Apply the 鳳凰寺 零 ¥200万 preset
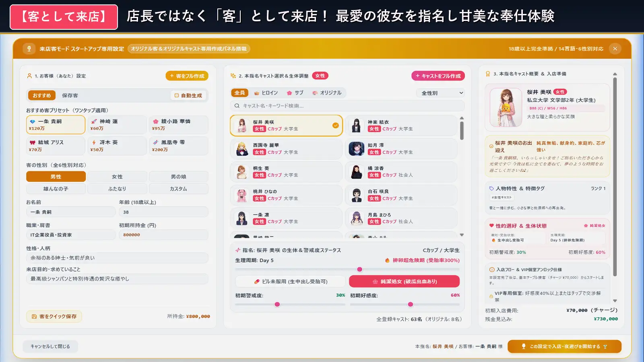The height and width of the screenshot is (362, 644). coord(178,146)
